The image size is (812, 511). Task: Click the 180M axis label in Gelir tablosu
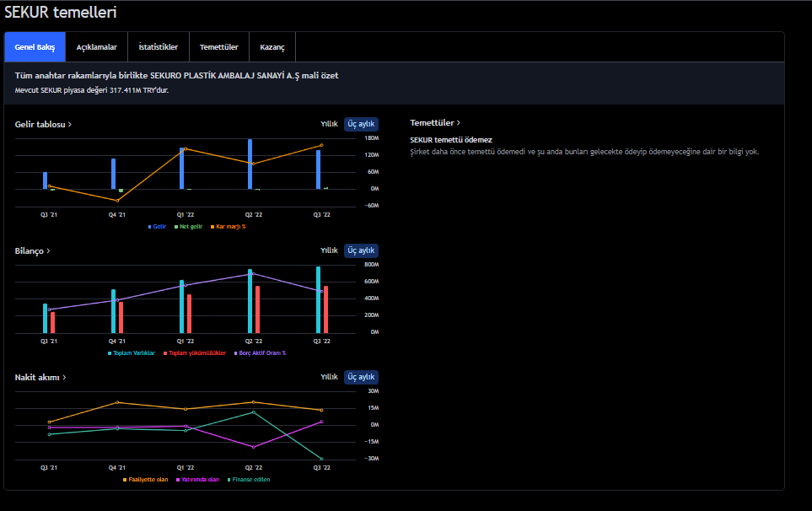371,138
